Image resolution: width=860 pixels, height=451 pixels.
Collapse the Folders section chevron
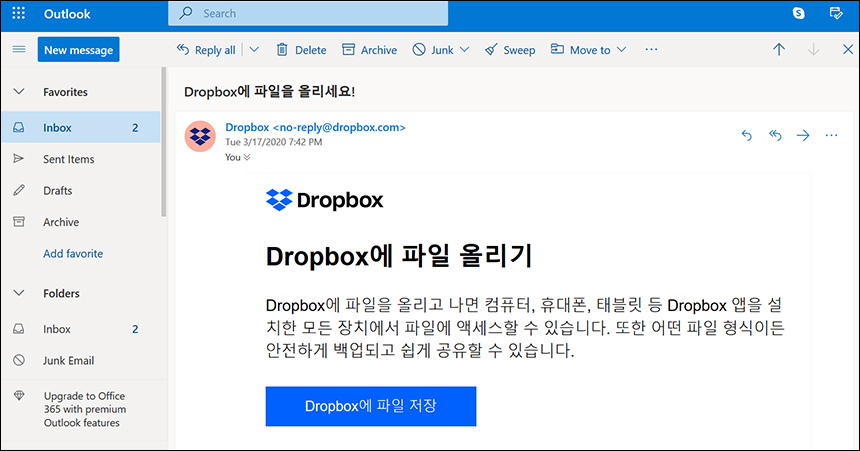(19, 293)
